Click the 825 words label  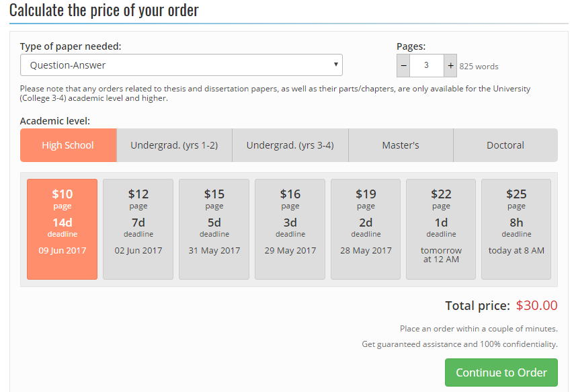coord(479,67)
